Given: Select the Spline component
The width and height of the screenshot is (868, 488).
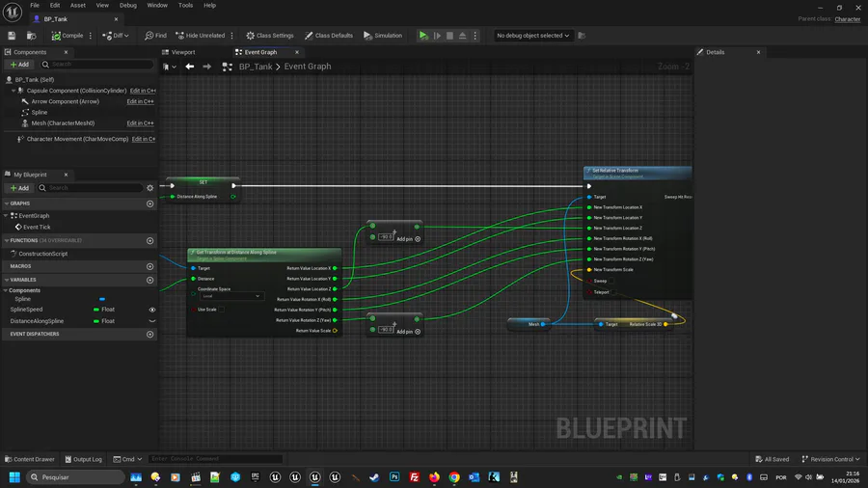Looking at the screenshot, I should point(40,112).
